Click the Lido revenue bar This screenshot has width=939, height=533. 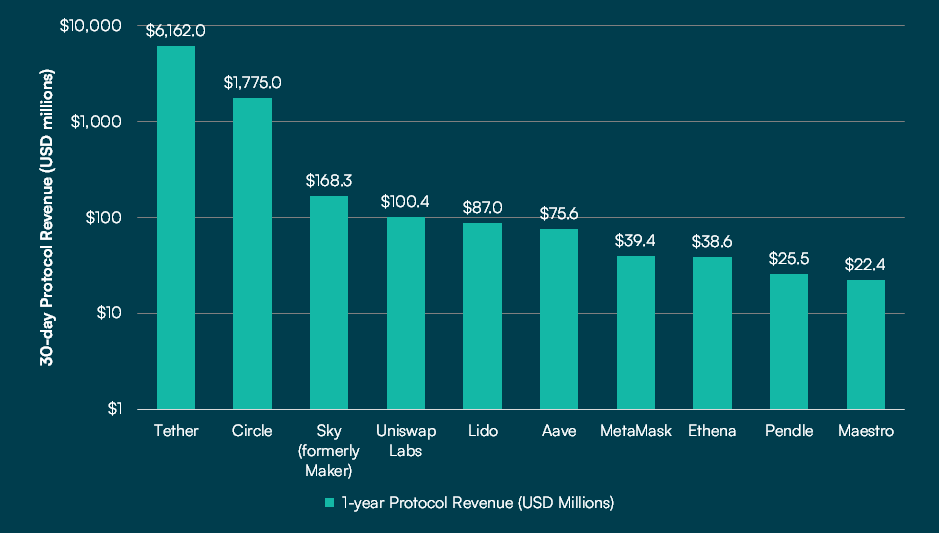482,316
